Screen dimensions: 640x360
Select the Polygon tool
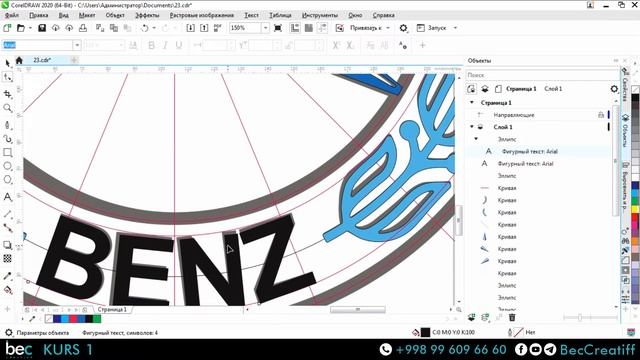(x=7, y=180)
